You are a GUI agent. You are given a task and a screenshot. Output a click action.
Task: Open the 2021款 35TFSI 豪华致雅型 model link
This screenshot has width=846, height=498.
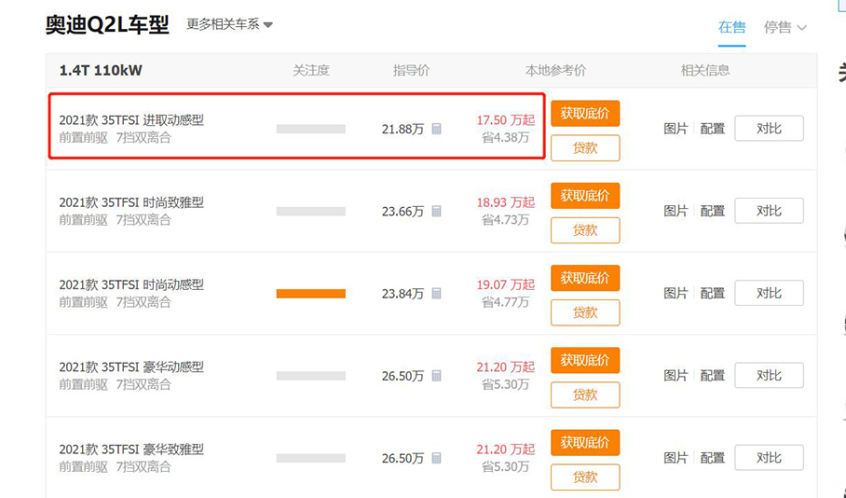click(x=131, y=449)
